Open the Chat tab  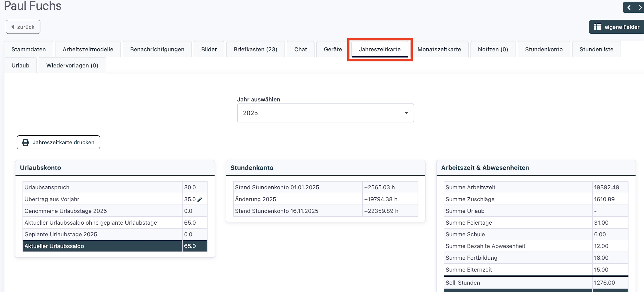pyautogui.click(x=300, y=50)
